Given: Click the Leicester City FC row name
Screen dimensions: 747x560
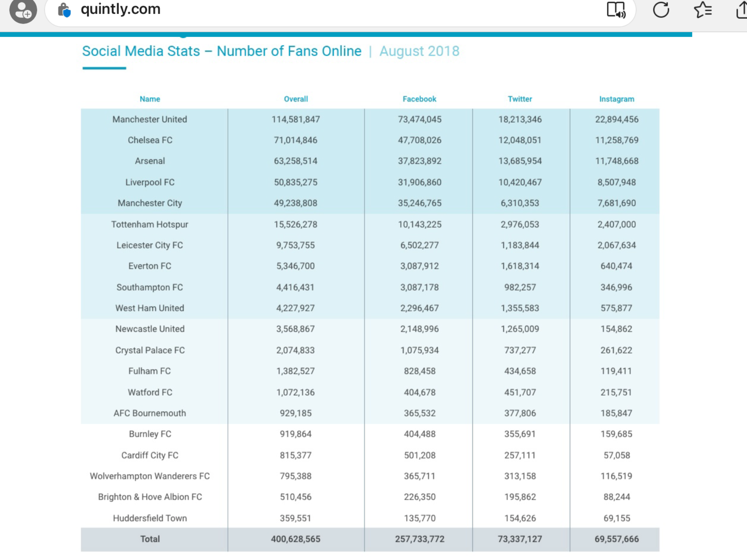Looking at the screenshot, I should click(150, 245).
